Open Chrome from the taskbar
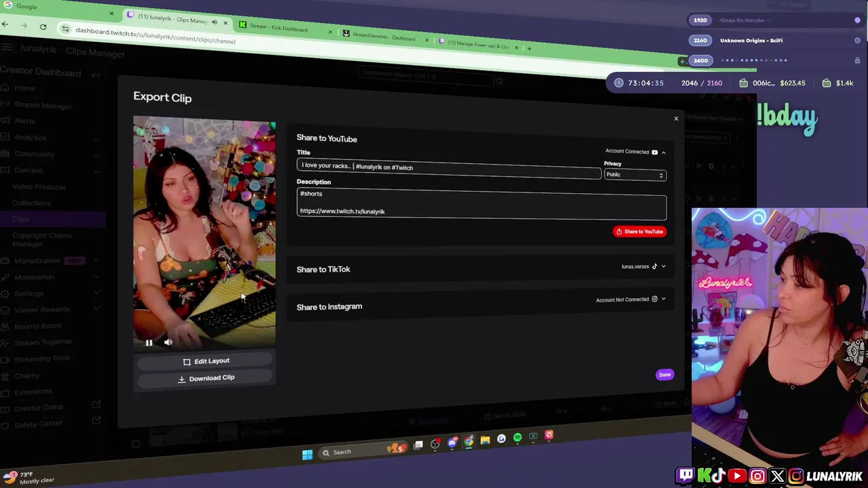This screenshot has width=868, height=488. [469, 441]
